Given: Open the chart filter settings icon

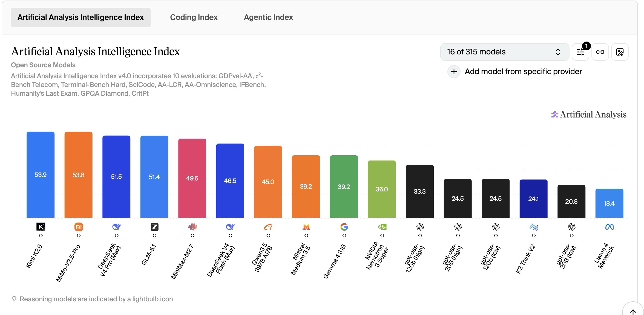Looking at the screenshot, I should (580, 52).
